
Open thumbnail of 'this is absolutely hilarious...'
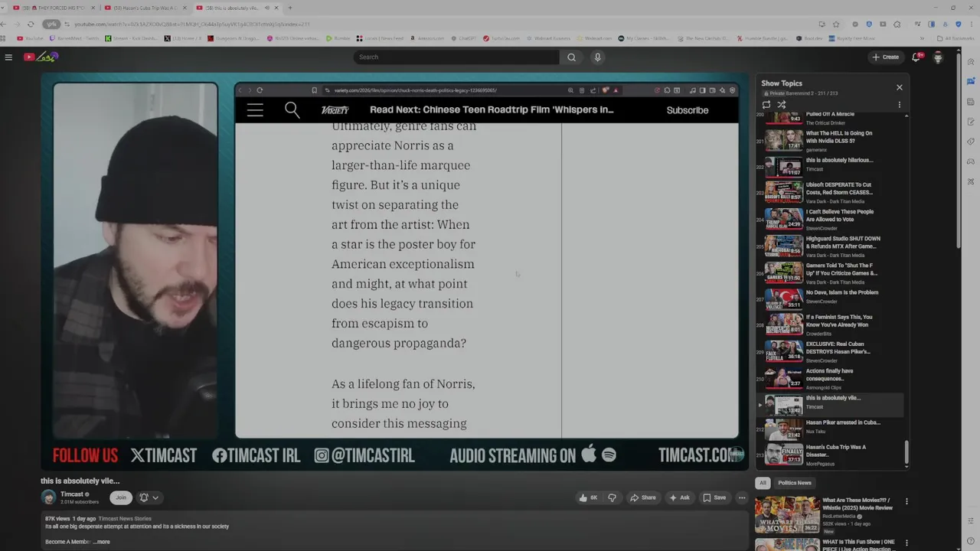pyautogui.click(x=784, y=167)
